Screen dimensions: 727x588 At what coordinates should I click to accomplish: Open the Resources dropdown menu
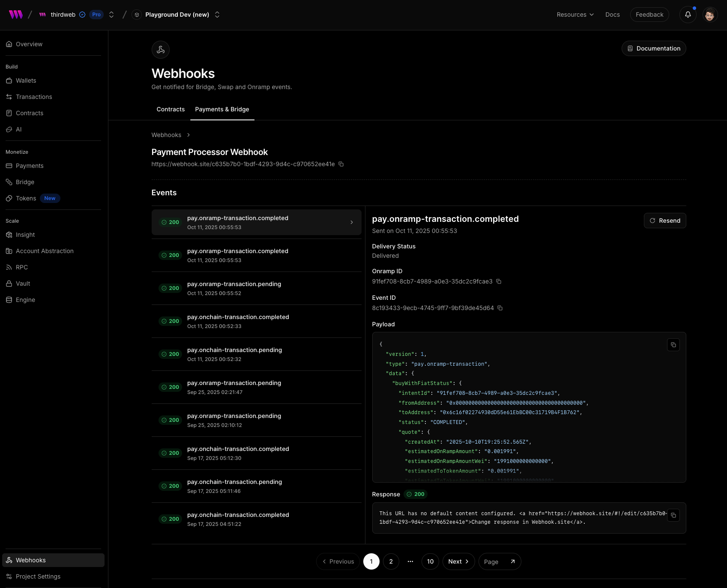(x=575, y=15)
